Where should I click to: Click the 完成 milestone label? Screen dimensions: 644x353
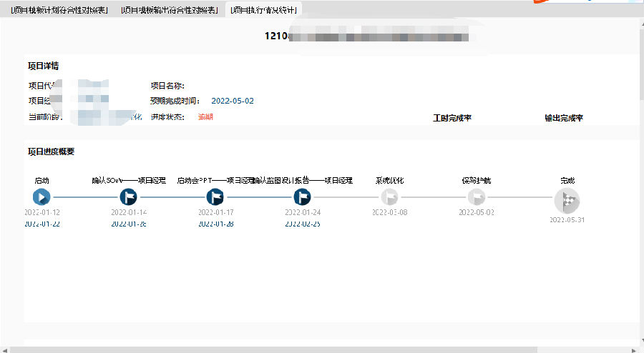[567, 180]
